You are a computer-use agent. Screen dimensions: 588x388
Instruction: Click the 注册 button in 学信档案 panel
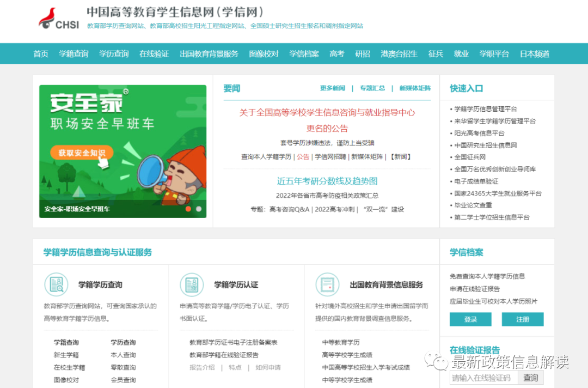coord(522,319)
